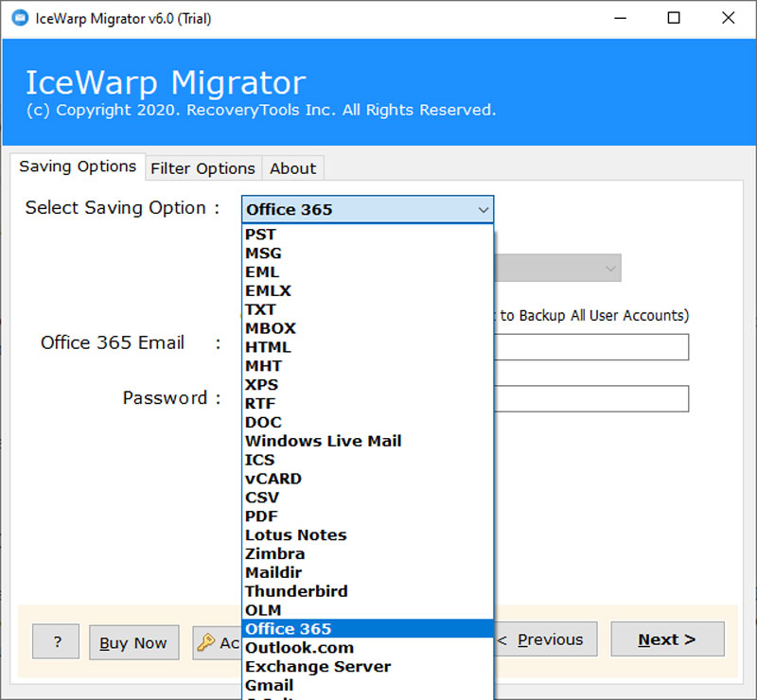
Task: Minimize the IceWarp Migrator window
Action: click(x=620, y=18)
